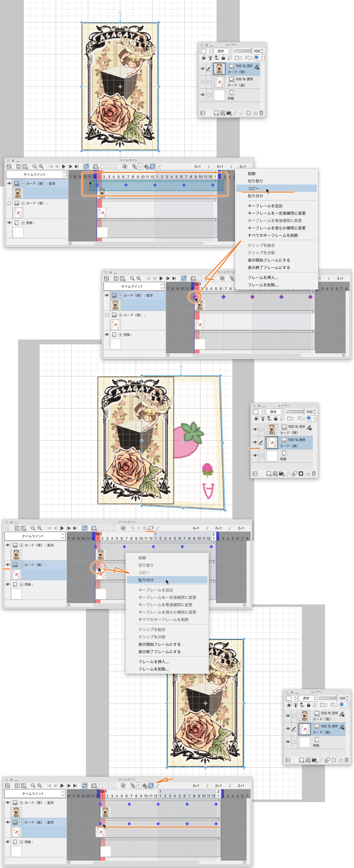Hide 用紙 layer in topmost layer panel
The image size is (354, 868).
point(203,95)
